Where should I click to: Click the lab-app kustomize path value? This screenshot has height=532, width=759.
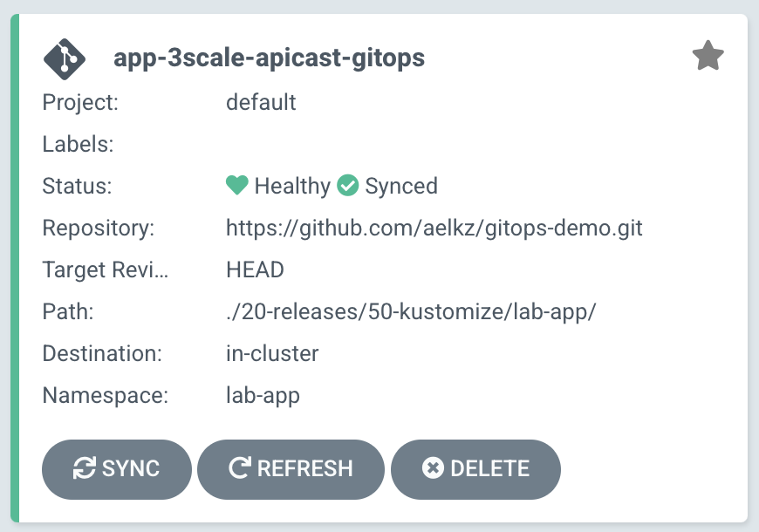tap(410, 311)
